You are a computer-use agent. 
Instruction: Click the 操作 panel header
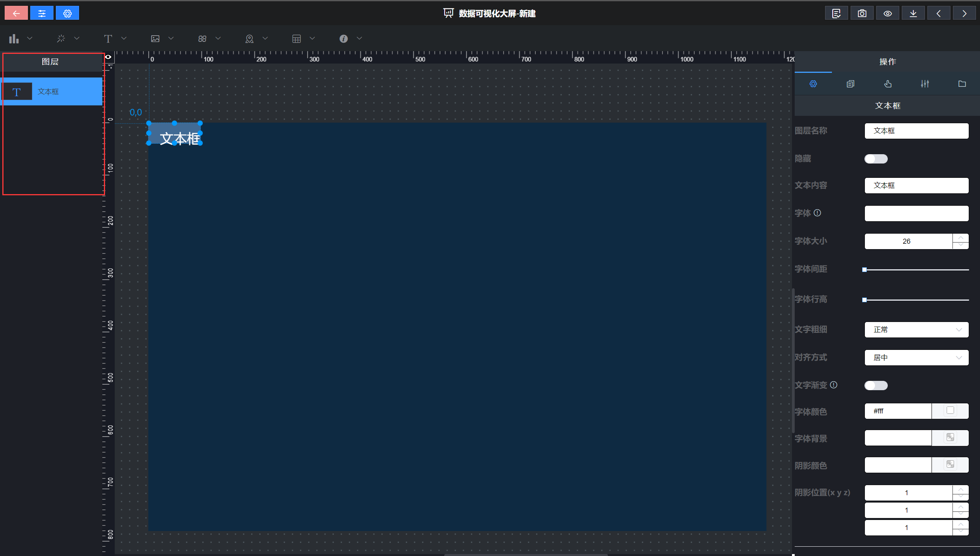tap(887, 62)
